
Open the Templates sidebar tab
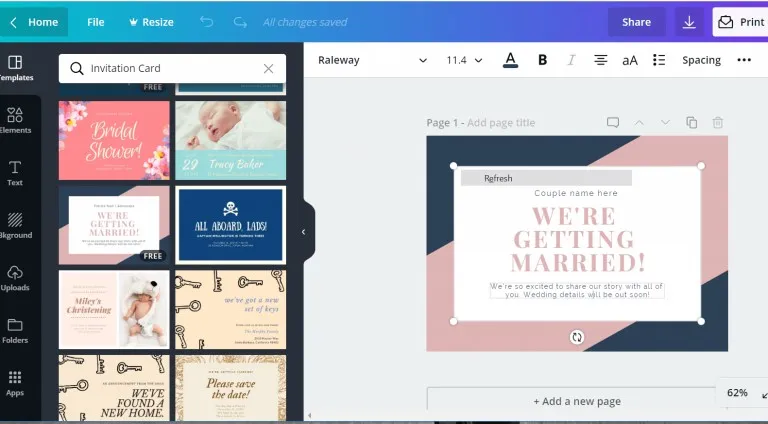pyautogui.click(x=15, y=68)
